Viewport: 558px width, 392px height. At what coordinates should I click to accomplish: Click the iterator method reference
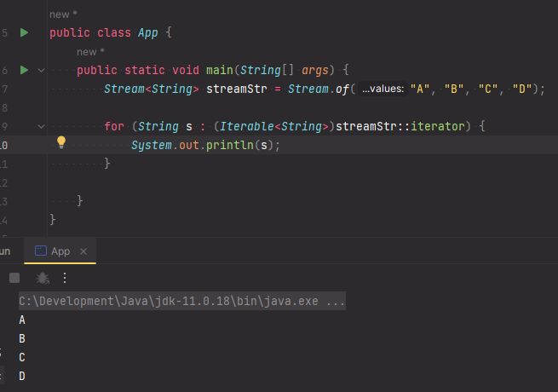[x=438, y=126]
